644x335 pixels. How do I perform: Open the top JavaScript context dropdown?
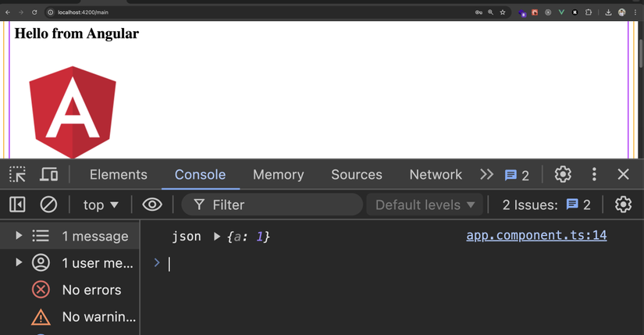(101, 205)
